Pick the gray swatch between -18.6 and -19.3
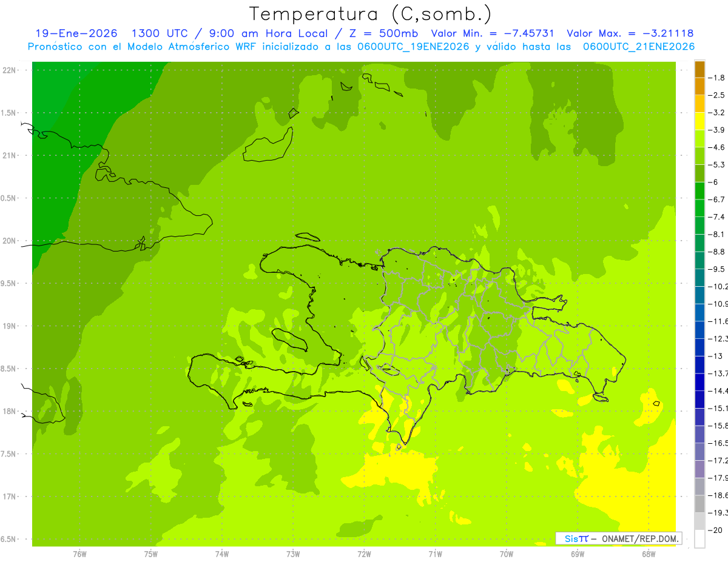Screen dimensions: 728x562 (x=699, y=504)
